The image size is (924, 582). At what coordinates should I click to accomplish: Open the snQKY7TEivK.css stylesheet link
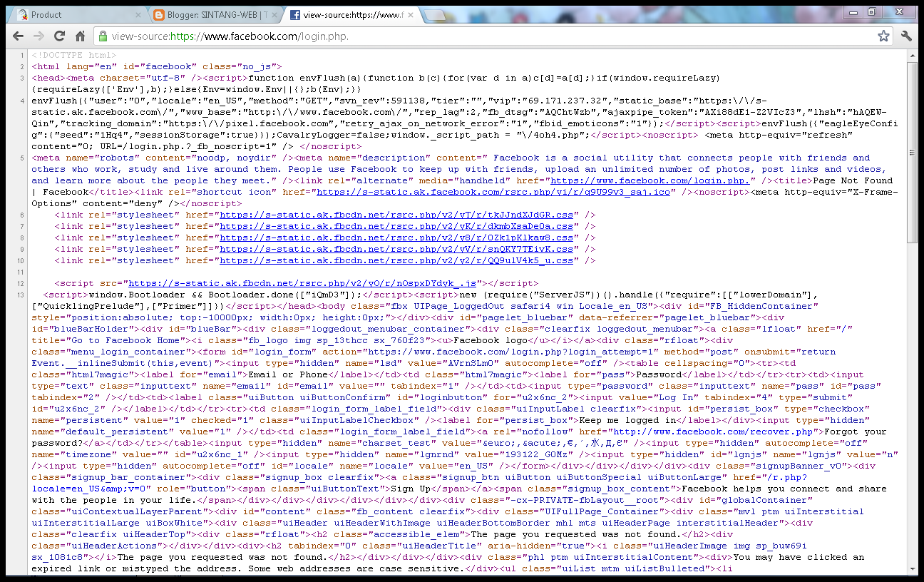pyautogui.click(x=396, y=249)
